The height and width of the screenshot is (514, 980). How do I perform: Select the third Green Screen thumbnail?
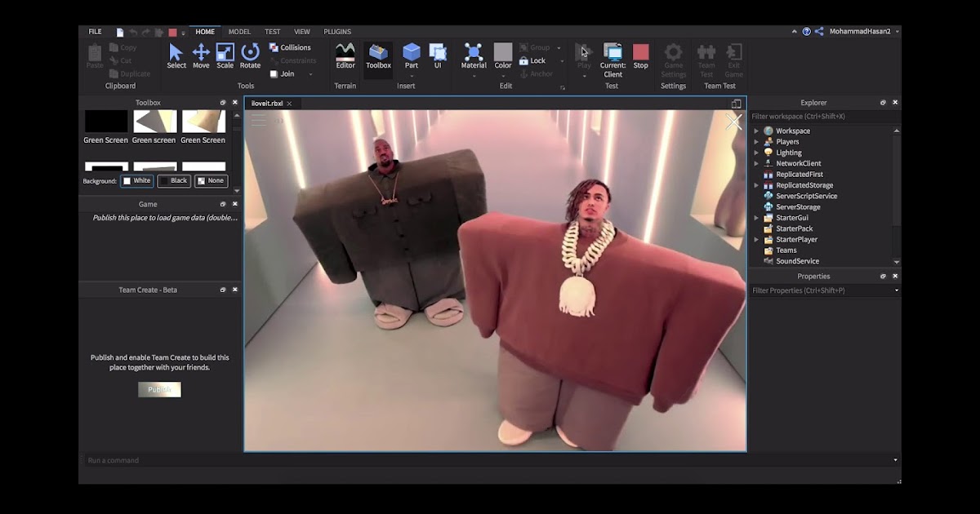point(203,122)
